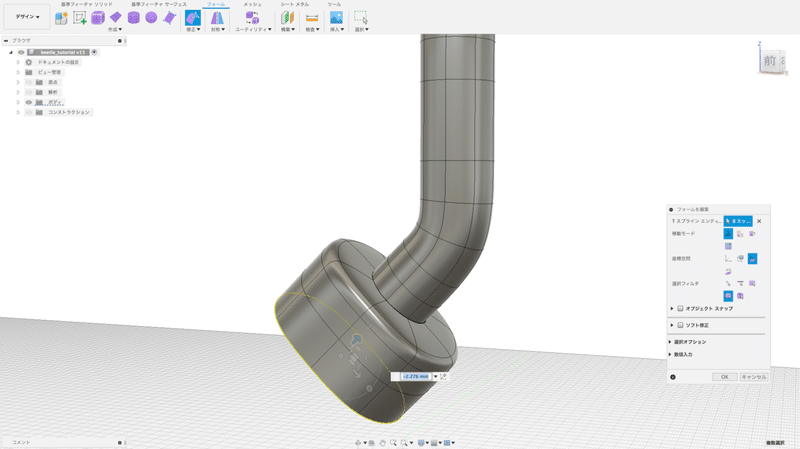Click the Inspect (検査) measure icon
This screenshot has width=800, height=449.
point(312,18)
